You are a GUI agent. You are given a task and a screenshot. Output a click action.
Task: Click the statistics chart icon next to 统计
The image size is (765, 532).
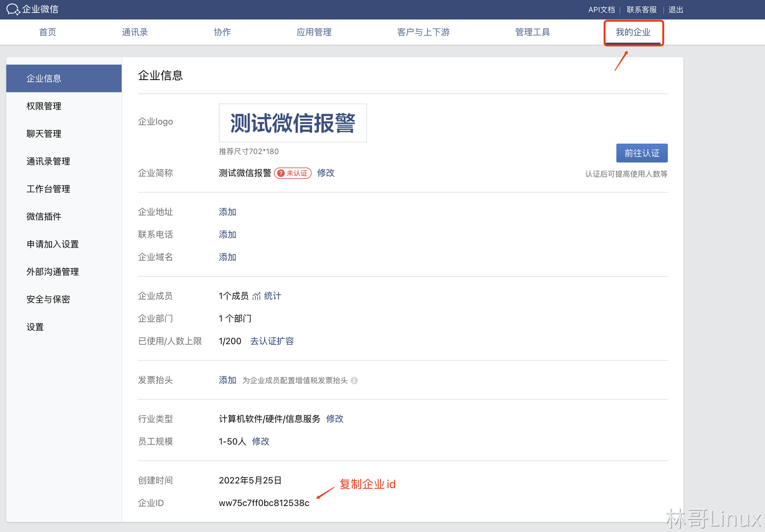(256, 296)
